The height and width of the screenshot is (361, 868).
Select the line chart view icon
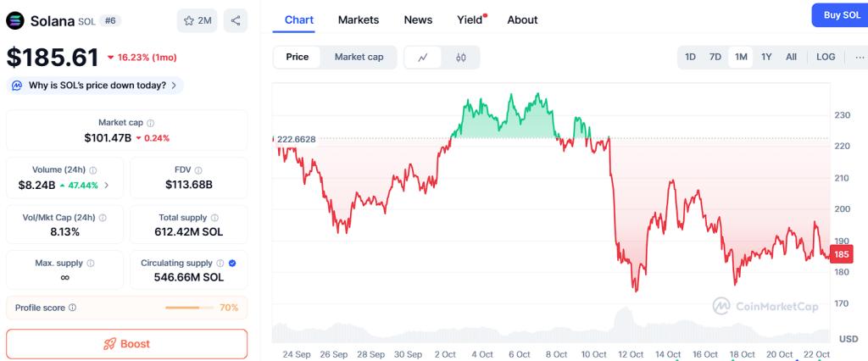tap(423, 57)
